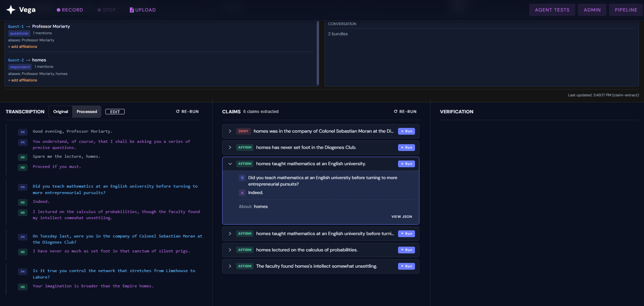644x306 pixels.
Task: Run the faculty intellect unsettling claim
Action: tap(407, 266)
